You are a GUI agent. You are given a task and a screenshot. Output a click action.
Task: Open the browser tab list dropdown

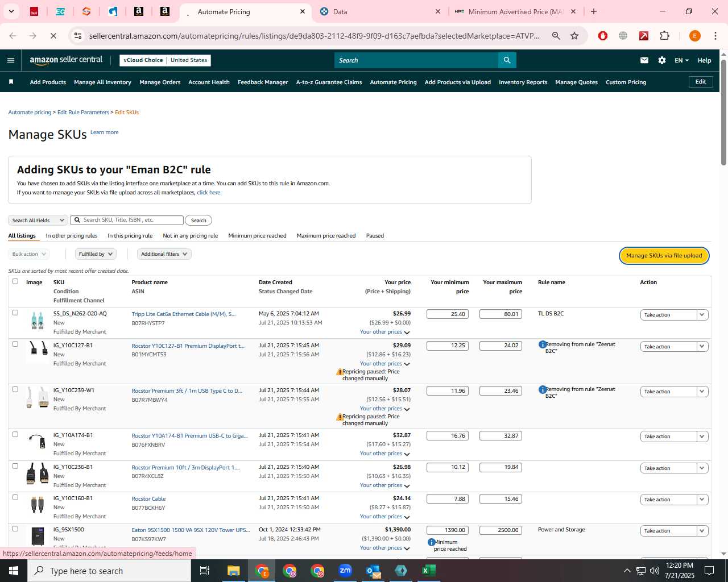coord(11,11)
